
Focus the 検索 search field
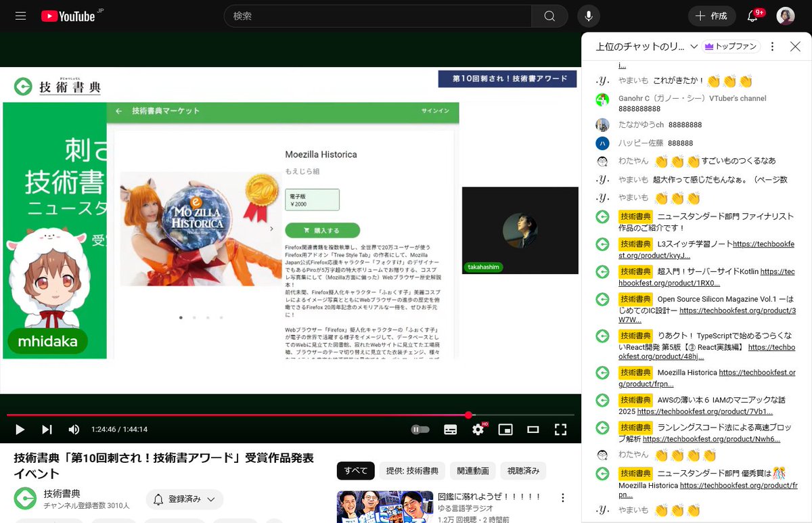[378, 16]
